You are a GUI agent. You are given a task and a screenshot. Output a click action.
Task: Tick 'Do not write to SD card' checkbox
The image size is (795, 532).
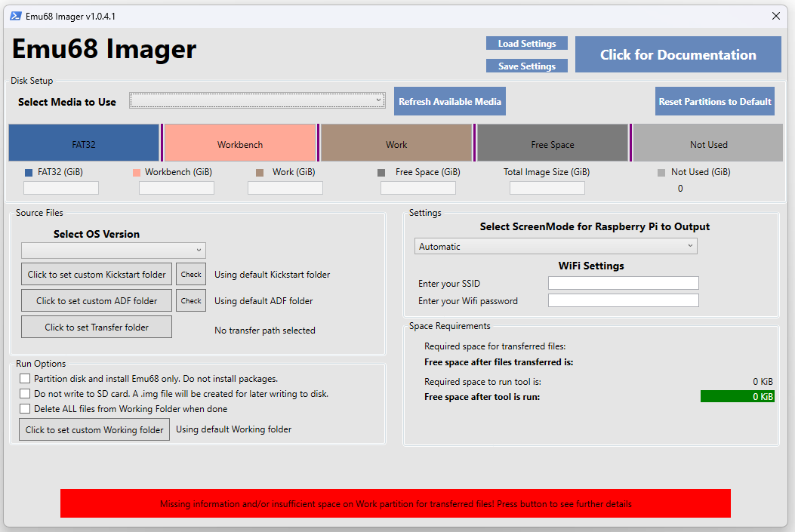(25, 394)
